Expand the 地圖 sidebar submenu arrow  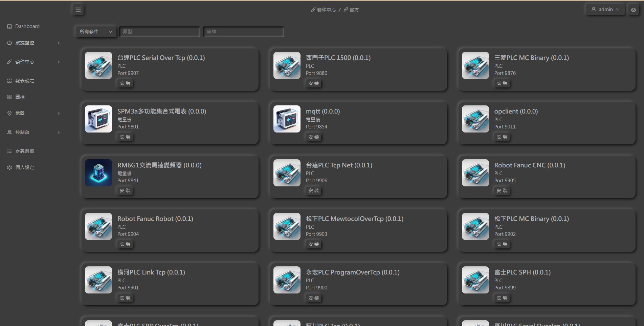pyautogui.click(x=59, y=114)
